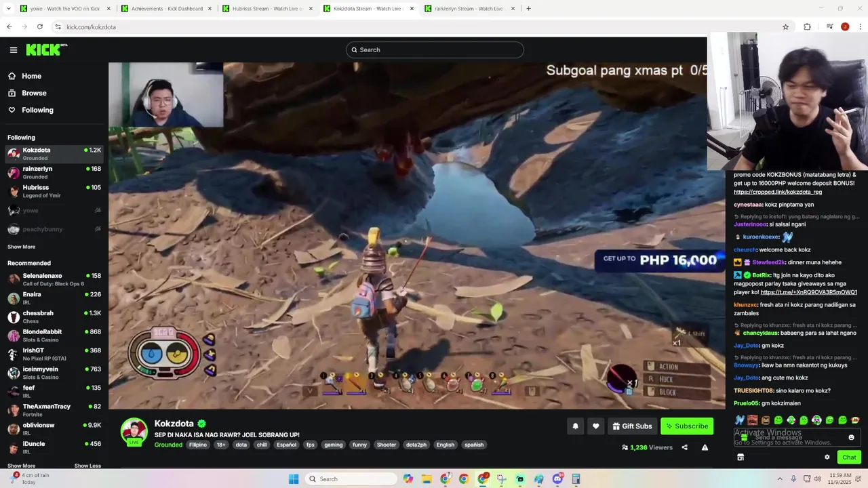Select the chill tag

tap(262, 445)
